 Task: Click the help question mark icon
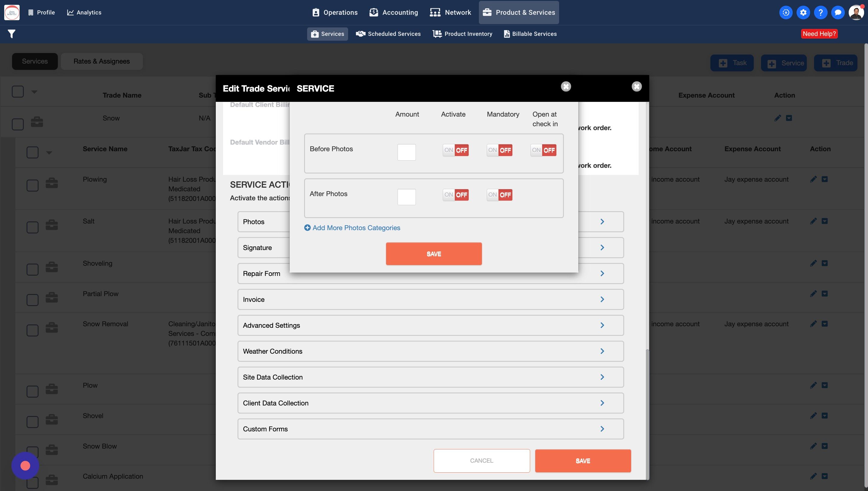[820, 12]
